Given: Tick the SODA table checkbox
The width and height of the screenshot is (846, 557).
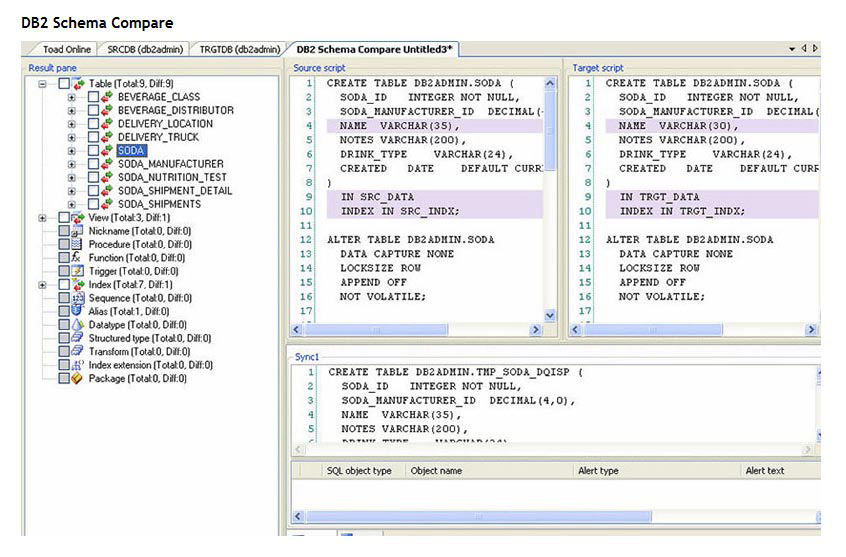Looking at the screenshot, I should pyautogui.click(x=93, y=151).
